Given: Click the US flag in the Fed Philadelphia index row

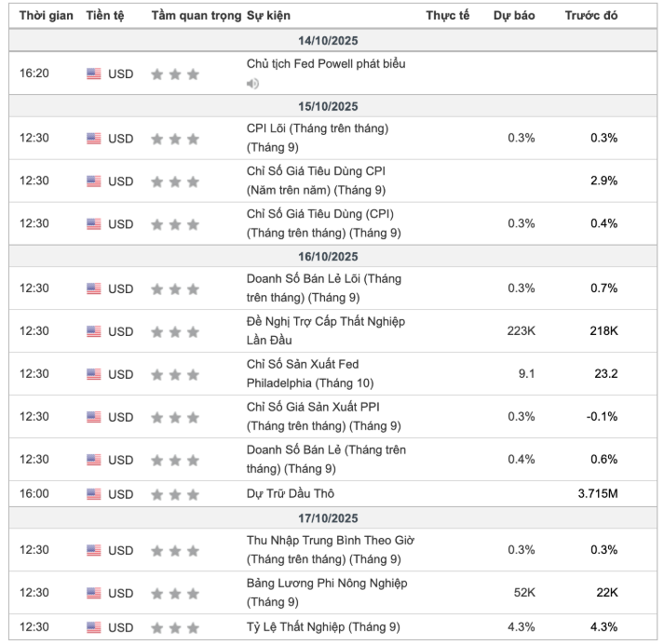Looking at the screenshot, I should (x=94, y=374).
